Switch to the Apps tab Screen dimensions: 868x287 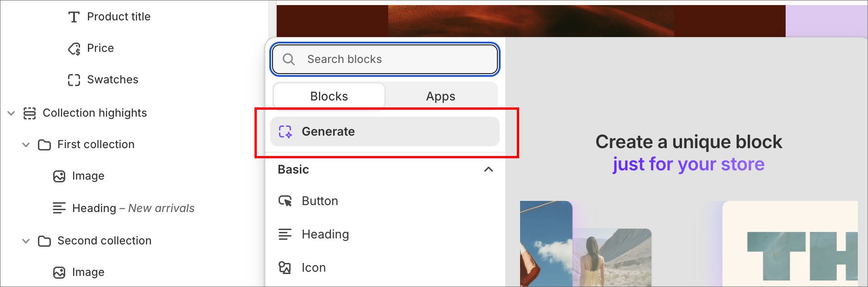pyautogui.click(x=440, y=96)
